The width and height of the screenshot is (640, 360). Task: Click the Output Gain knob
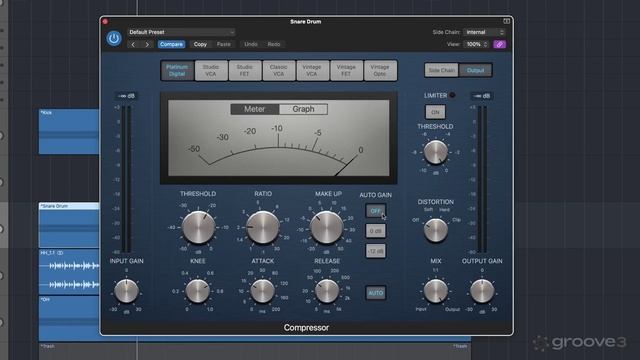point(482,291)
